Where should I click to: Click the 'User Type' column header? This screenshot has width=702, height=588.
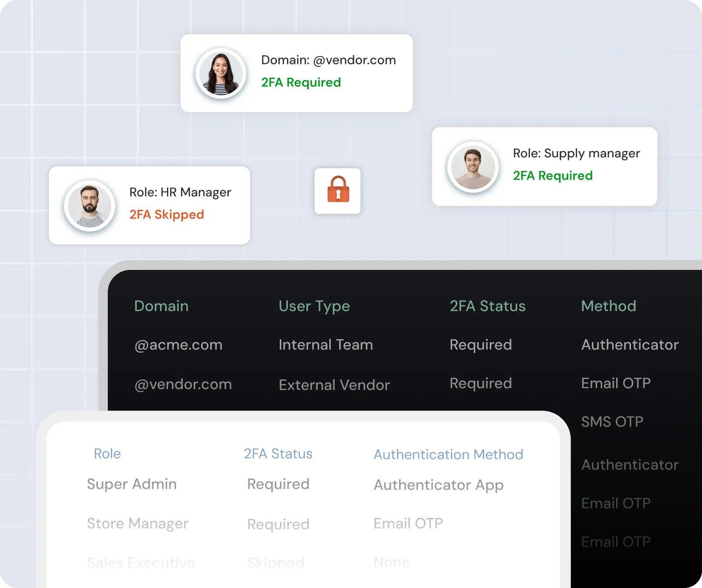[314, 306]
